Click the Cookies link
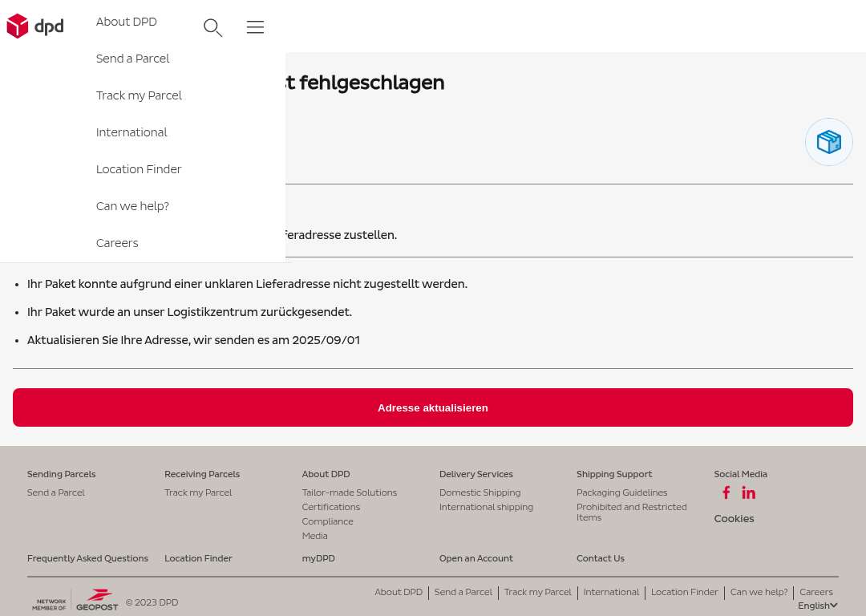The height and width of the screenshot is (616, 866). click(734, 518)
